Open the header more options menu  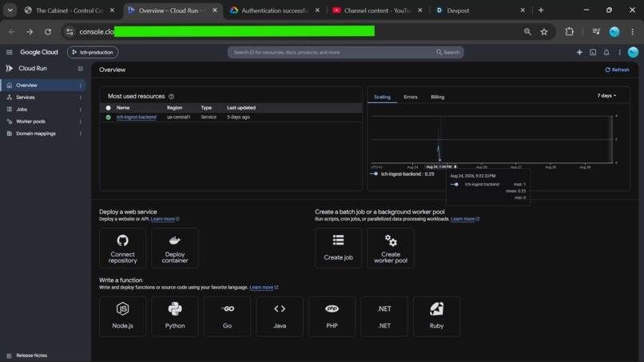[x=620, y=52]
